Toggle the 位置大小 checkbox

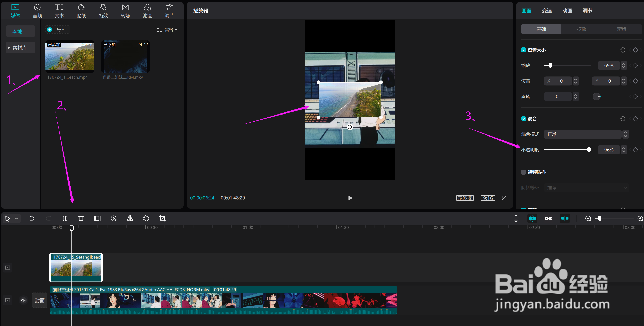coord(524,50)
